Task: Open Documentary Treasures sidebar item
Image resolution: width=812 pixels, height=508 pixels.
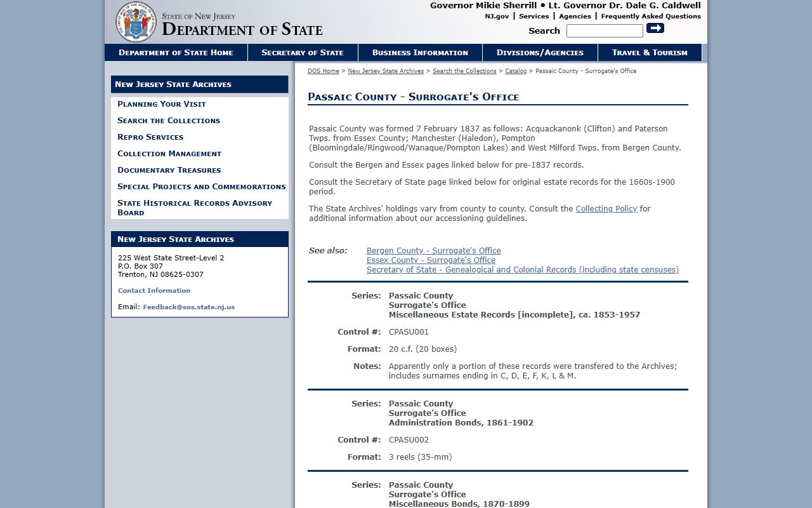Action: pyautogui.click(x=169, y=170)
